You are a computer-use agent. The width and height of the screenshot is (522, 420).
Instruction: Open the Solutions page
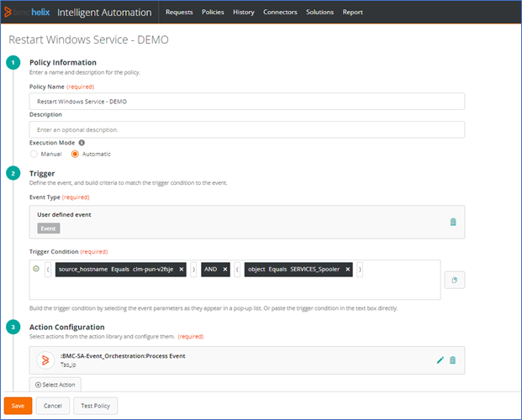coord(319,12)
